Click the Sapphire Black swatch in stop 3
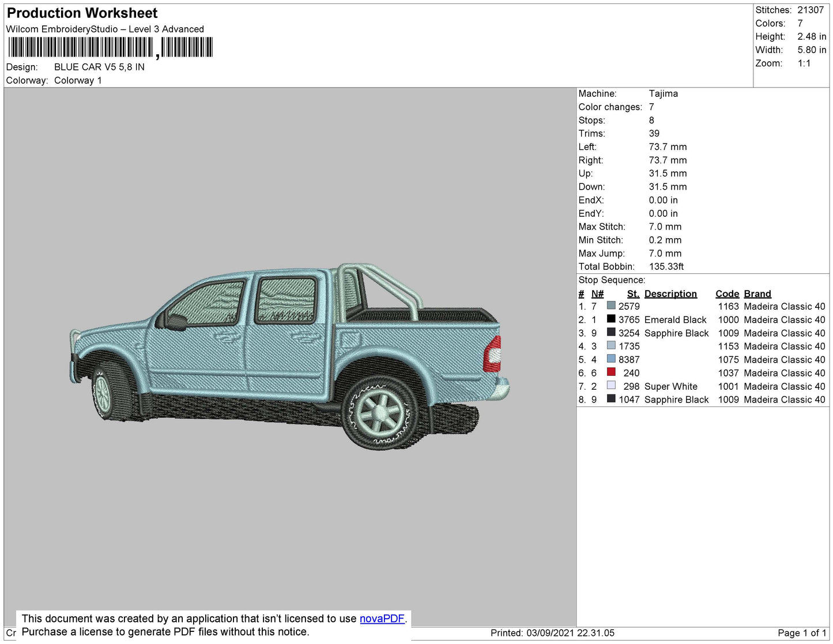The image size is (833, 644). point(611,333)
